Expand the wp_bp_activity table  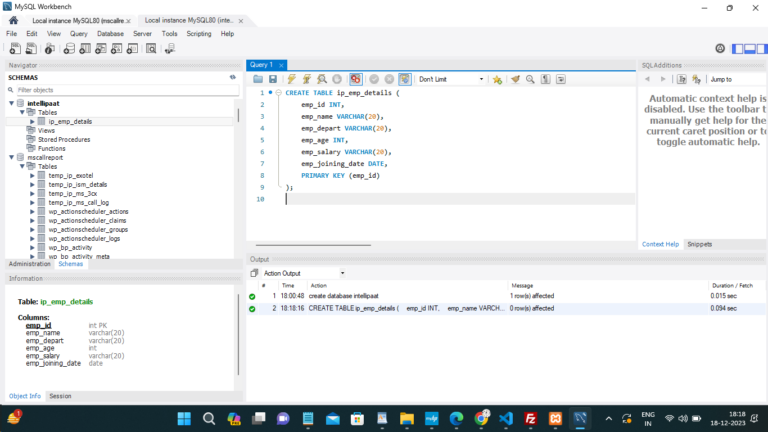pyautogui.click(x=32, y=247)
